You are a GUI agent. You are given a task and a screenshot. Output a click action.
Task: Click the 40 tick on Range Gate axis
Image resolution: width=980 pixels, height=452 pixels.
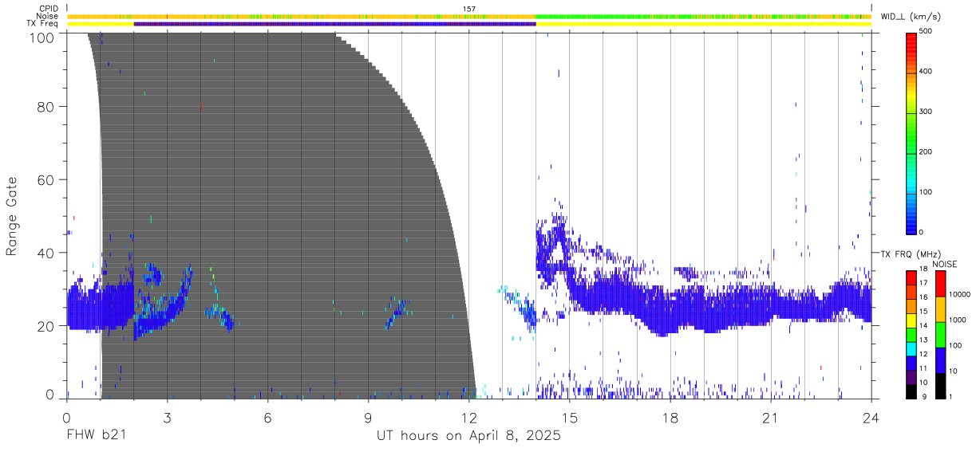47,253
